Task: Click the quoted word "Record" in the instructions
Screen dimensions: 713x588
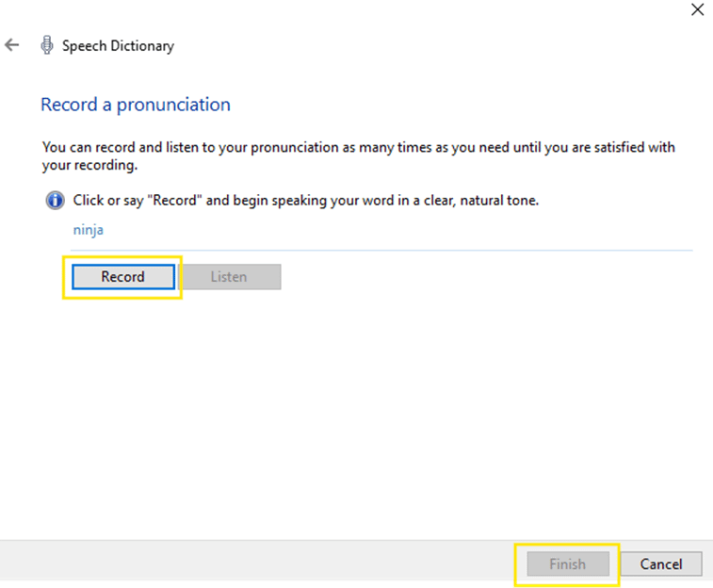Action: pyautogui.click(x=178, y=201)
